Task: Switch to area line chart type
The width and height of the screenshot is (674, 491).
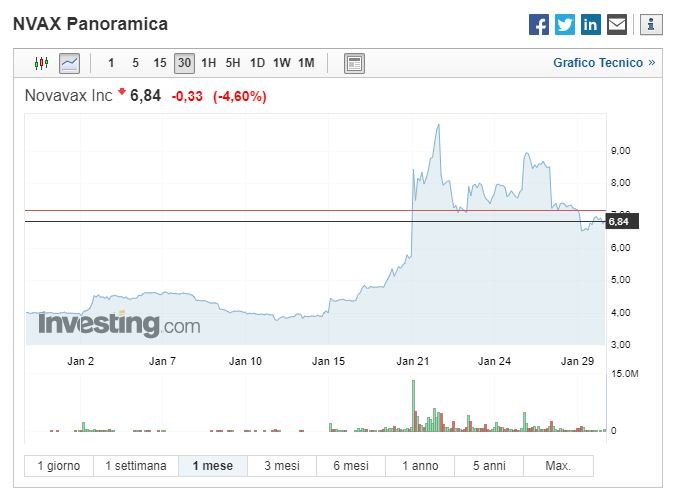Action: point(69,63)
